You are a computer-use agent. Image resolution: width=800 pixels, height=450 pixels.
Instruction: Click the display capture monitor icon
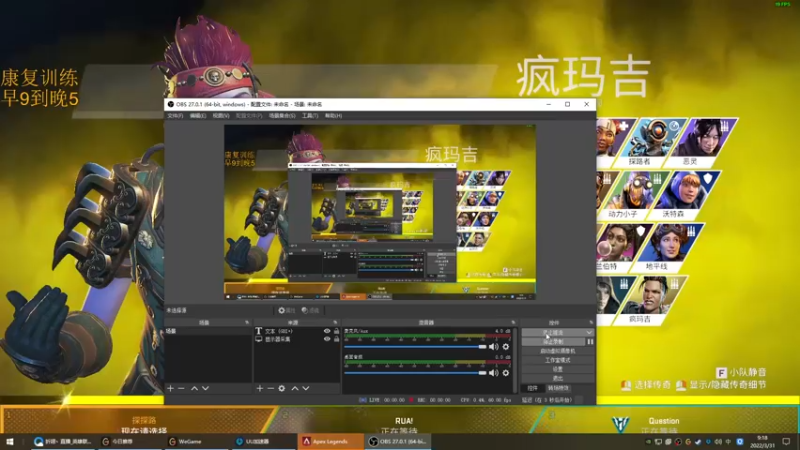point(259,339)
